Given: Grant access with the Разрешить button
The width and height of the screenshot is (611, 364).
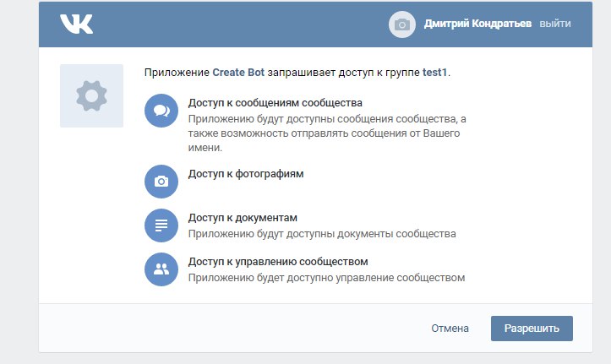Looking at the screenshot, I should click(532, 329).
